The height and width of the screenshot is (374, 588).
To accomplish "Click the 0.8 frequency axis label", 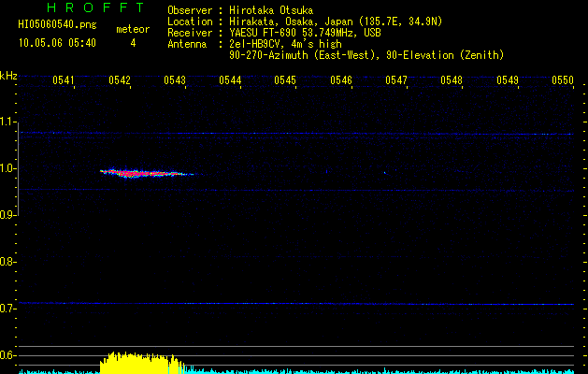I will coord(8,262).
